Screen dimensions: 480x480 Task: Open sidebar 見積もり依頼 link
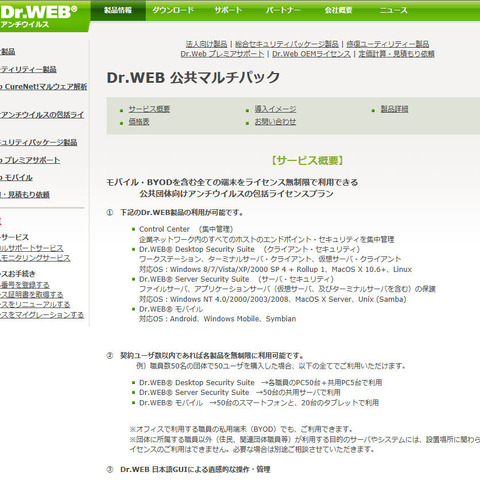[25, 195]
